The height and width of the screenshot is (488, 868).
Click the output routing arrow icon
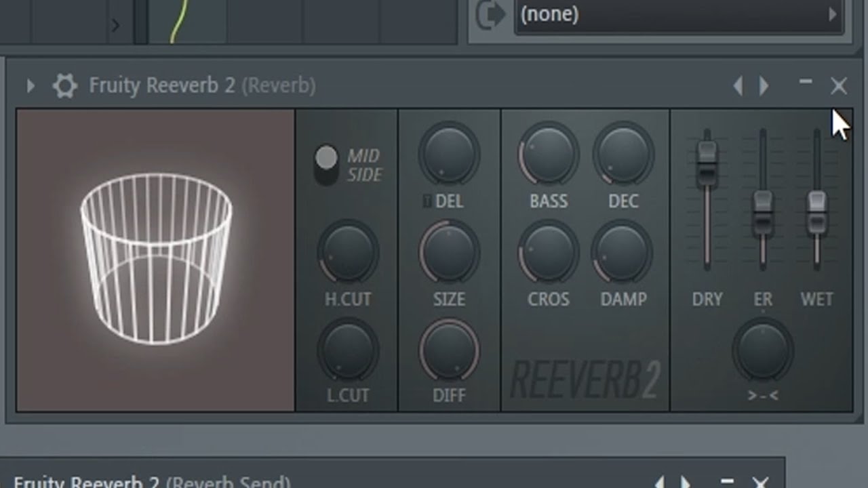click(491, 15)
